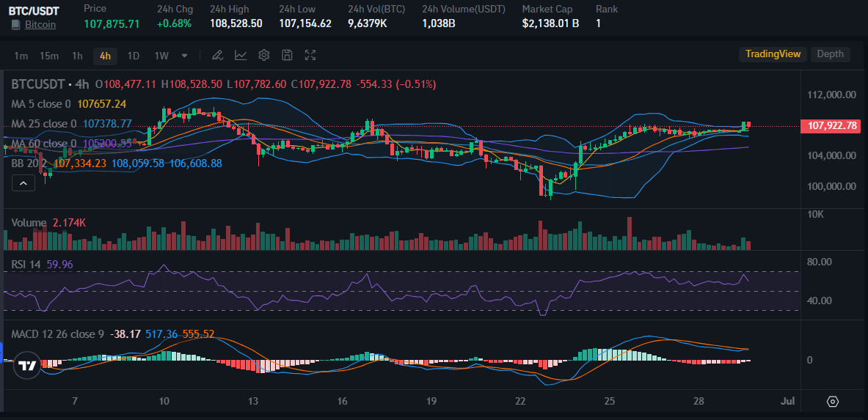Select the 4h interval
This screenshot has height=420, width=868.
pyautogui.click(x=105, y=55)
